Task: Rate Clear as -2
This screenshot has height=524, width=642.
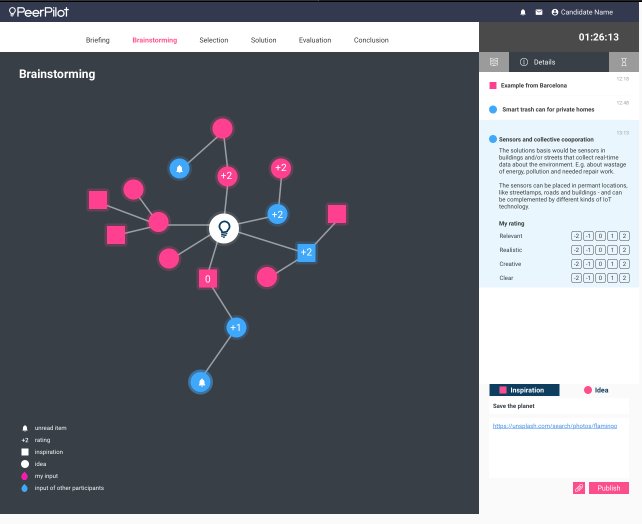Action: point(576,278)
